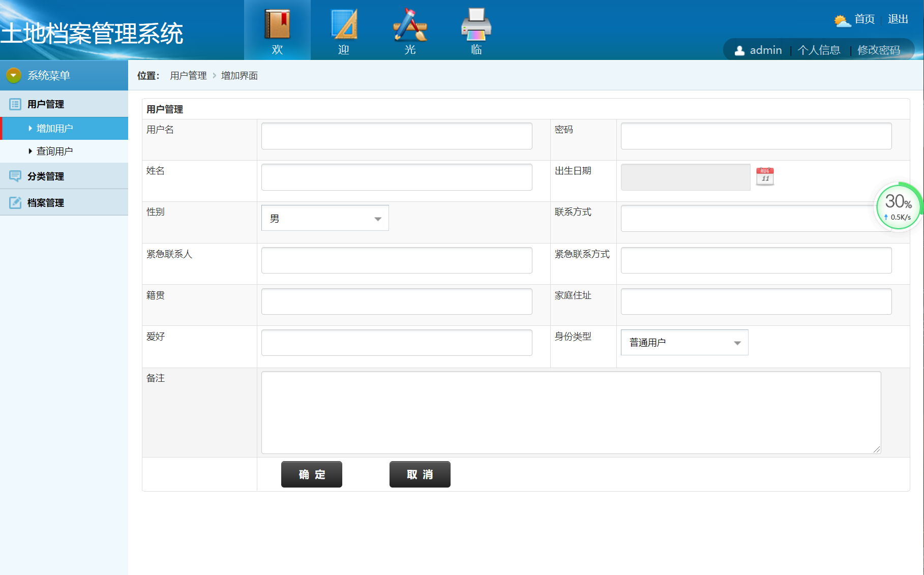The height and width of the screenshot is (575, 924).
Task: Open the 性别 gender dropdown
Action: (x=325, y=218)
